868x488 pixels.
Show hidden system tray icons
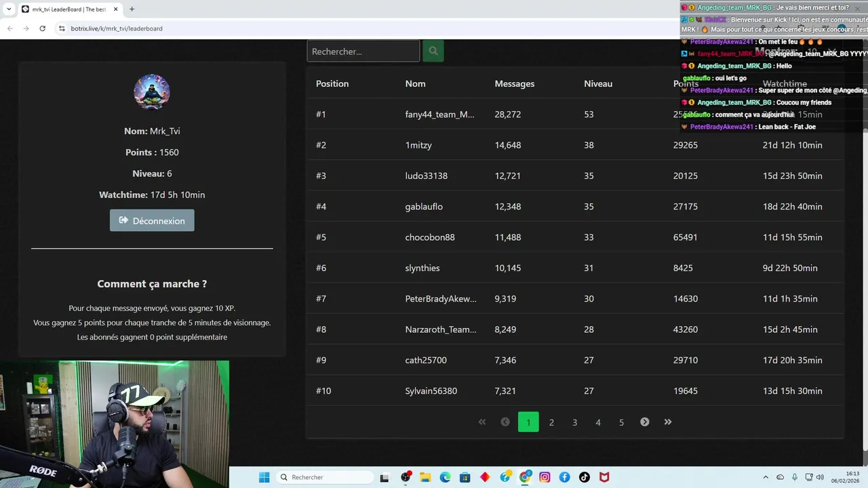(766, 477)
